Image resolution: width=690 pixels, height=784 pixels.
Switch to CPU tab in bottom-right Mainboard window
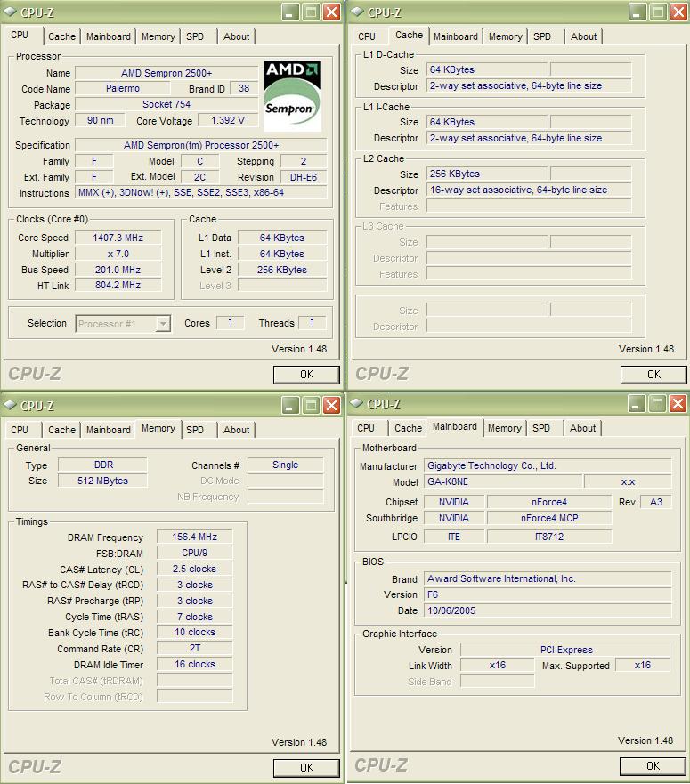pyautogui.click(x=366, y=429)
